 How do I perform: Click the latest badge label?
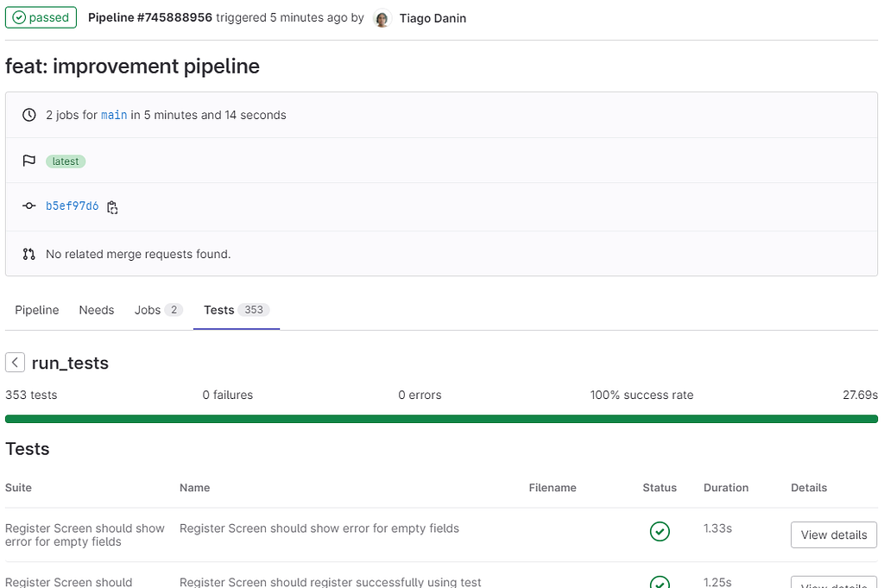pos(66,161)
